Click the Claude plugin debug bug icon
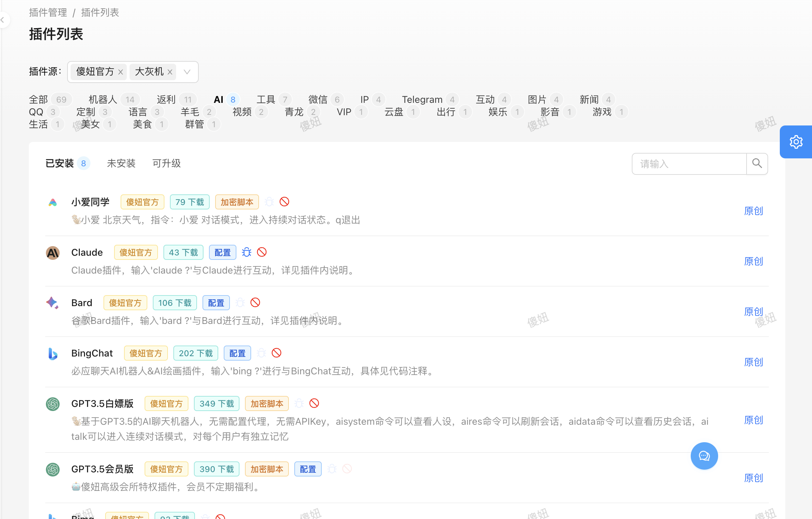812x519 pixels. click(x=247, y=252)
